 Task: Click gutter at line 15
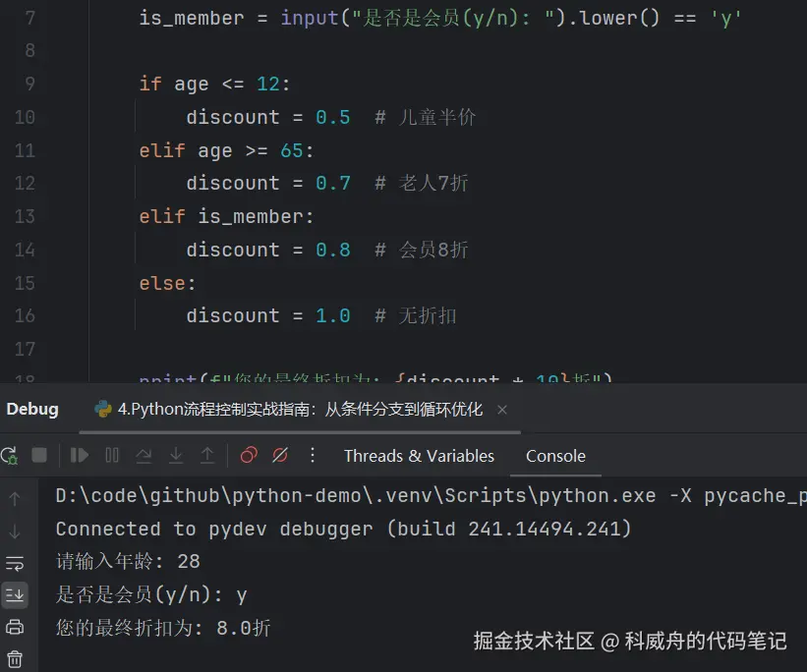(x=25, y=283)
